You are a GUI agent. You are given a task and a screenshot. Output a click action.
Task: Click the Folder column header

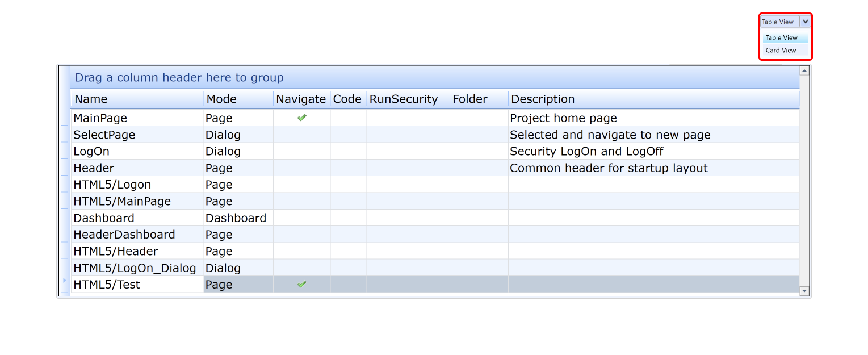click(479, 99)
